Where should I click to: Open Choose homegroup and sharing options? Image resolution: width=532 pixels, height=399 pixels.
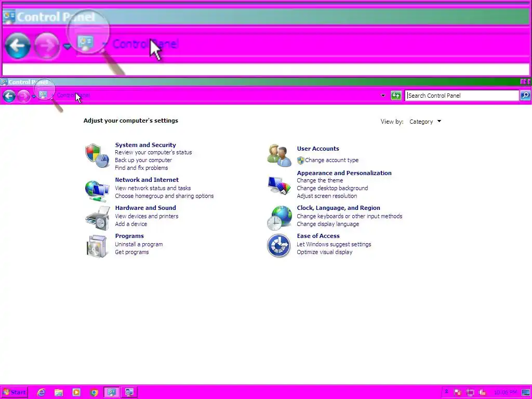pyautogui.click(x=164, y=196)
